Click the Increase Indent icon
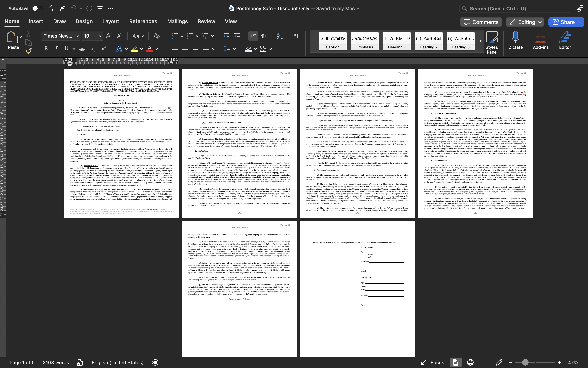 tap(237, 36)
